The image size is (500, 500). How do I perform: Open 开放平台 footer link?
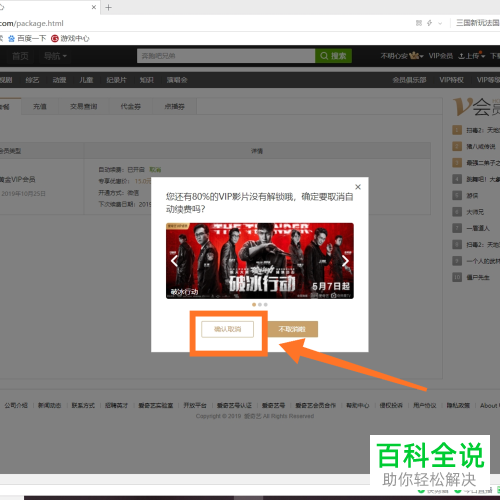point(195,405)
